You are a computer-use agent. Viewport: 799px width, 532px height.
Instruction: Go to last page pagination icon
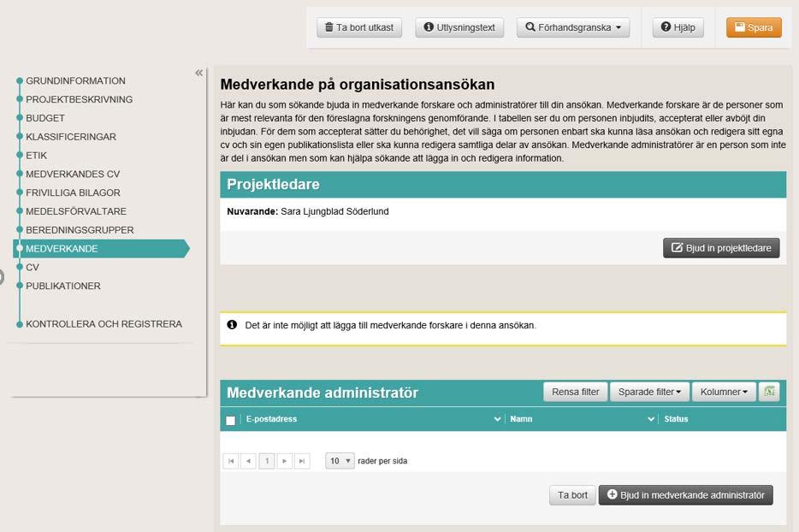pyautogui.click(x=302, y=461)
